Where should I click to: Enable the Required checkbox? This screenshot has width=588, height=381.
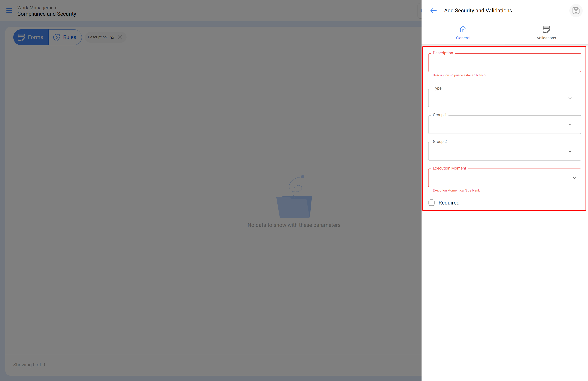(x=431, y=203)
